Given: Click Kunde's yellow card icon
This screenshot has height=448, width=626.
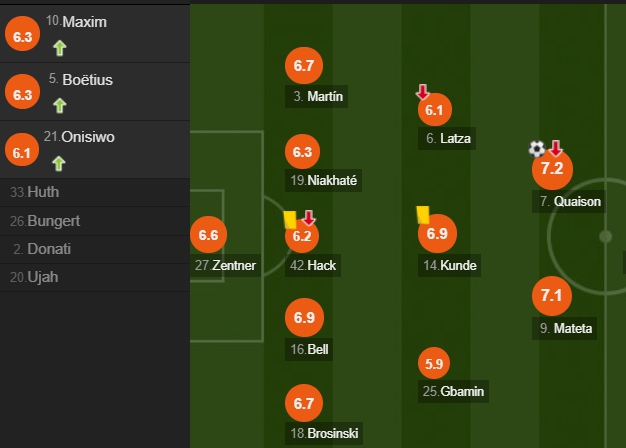Looking at the screenshot, I should [423, 215].
